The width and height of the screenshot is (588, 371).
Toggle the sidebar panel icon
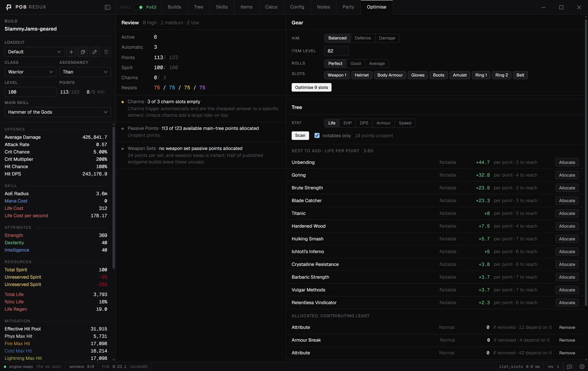107,7
